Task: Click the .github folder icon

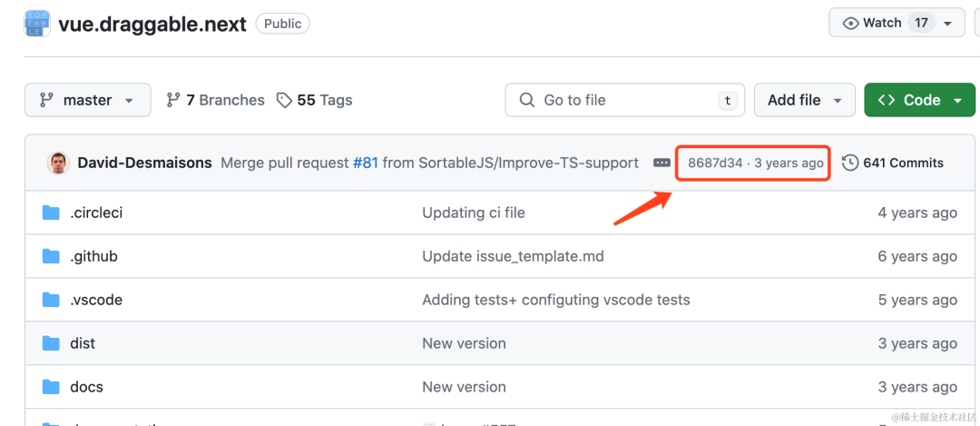Action: [51, 256]
